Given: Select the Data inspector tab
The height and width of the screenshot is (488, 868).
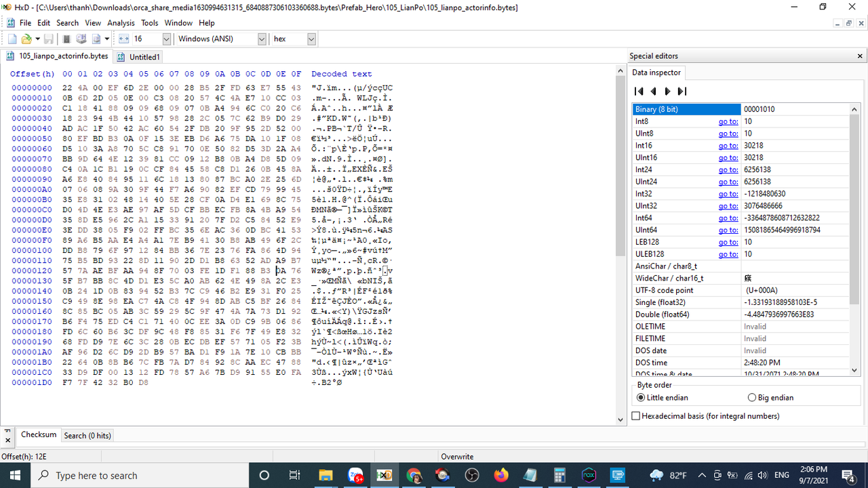Looking at the screenshot, I should [x=656, y=73].
